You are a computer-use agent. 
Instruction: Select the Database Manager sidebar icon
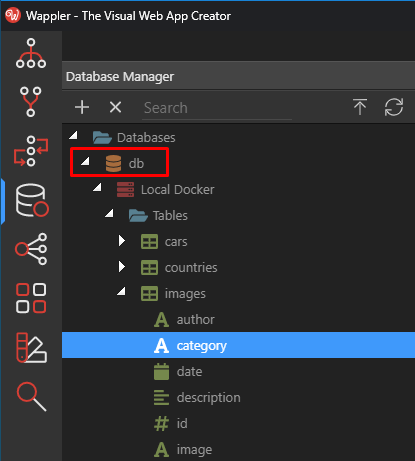32,200
